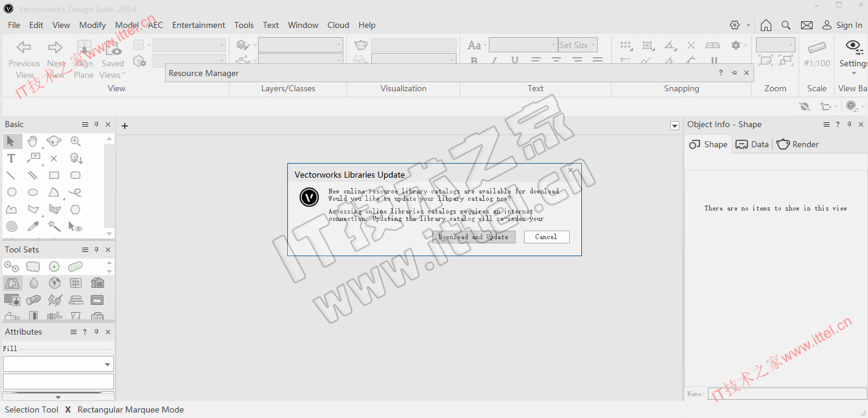Open the search magnifier in the title bar
This screenshot has width=868, height=418.
786,25
